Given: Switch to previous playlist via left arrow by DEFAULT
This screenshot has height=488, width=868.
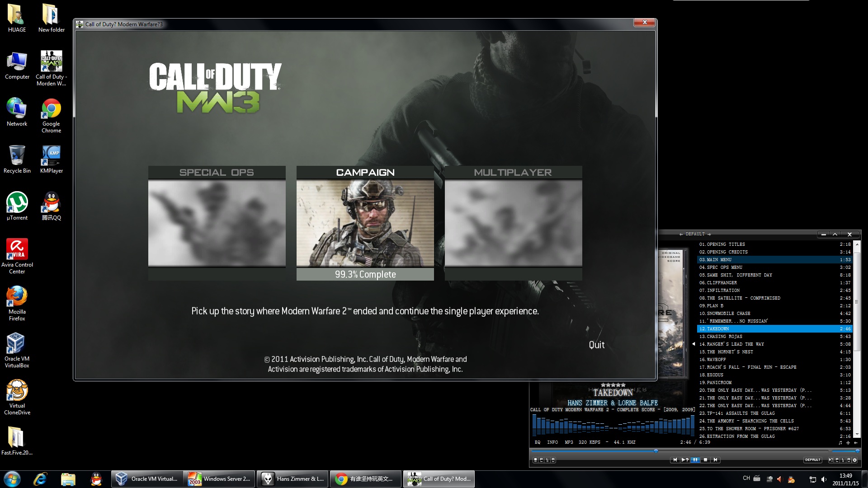Looking at the screenshot, I should [681, 234].
